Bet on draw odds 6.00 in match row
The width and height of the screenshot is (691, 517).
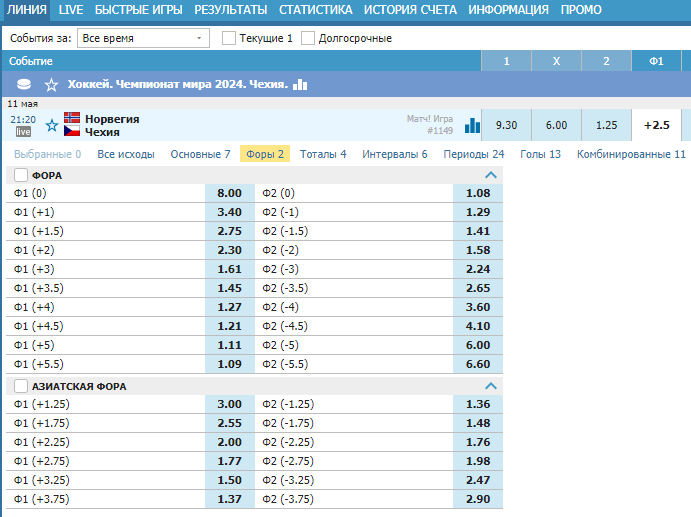(x=557, y=125)
